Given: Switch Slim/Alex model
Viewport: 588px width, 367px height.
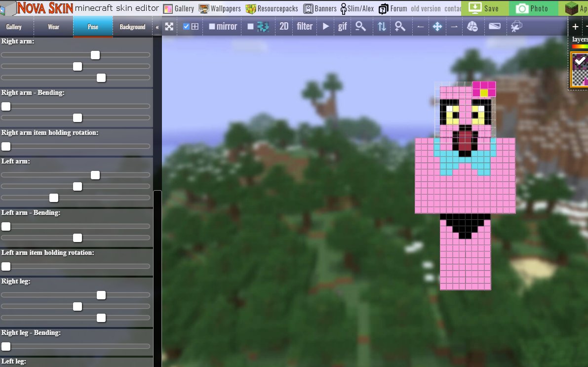Looking at the screenshot, I should tap(357, 8).
